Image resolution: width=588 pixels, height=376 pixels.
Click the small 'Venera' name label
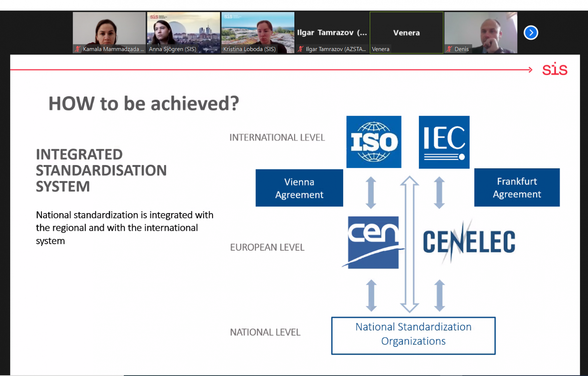tap(380, 49)
